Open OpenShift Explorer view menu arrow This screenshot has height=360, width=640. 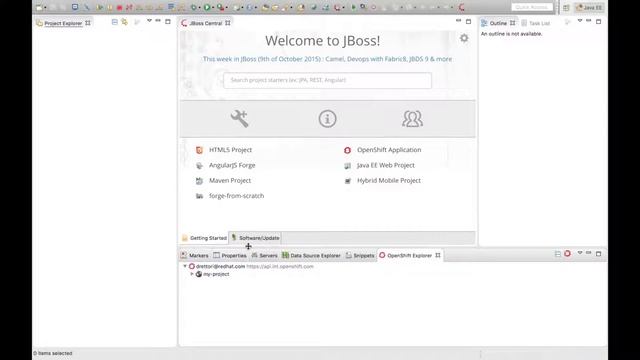pyautogui.click(x=580, y=253)
